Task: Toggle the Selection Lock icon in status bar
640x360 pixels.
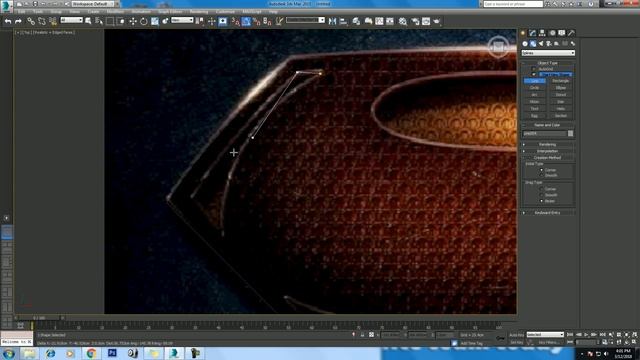Action: point(362,335)
